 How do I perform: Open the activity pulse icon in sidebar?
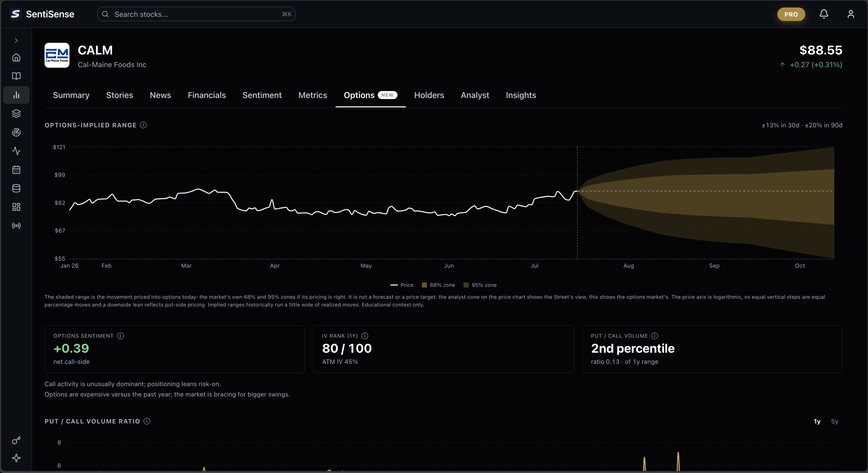click(16, 151)
